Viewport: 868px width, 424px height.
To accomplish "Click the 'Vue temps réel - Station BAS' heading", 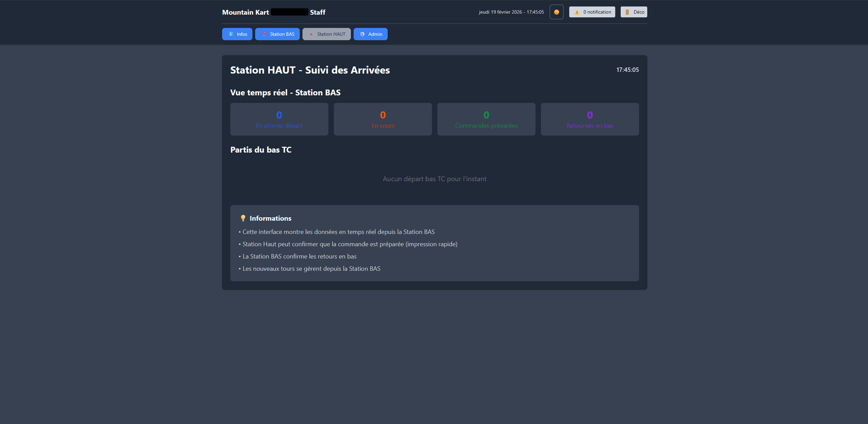I will (285, 93).
